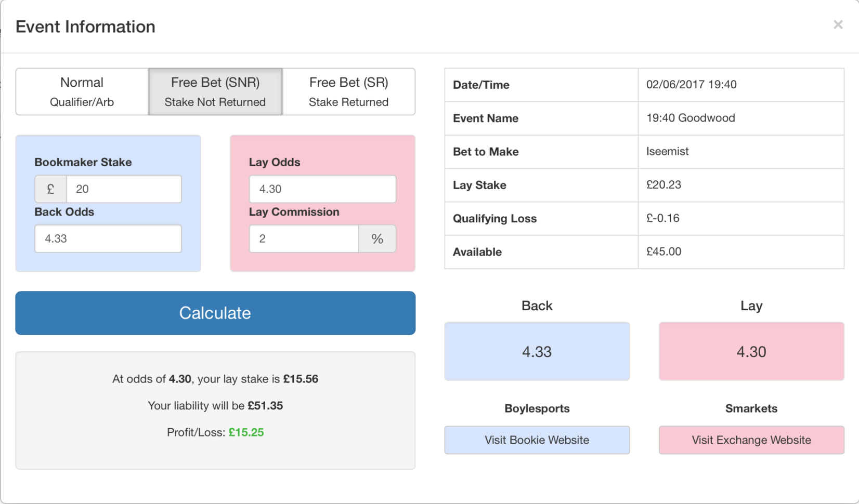Viewport: 859px width, 504px height.
Task: Select the Free Bet (SNR) tab
Action: pos(215,91)
